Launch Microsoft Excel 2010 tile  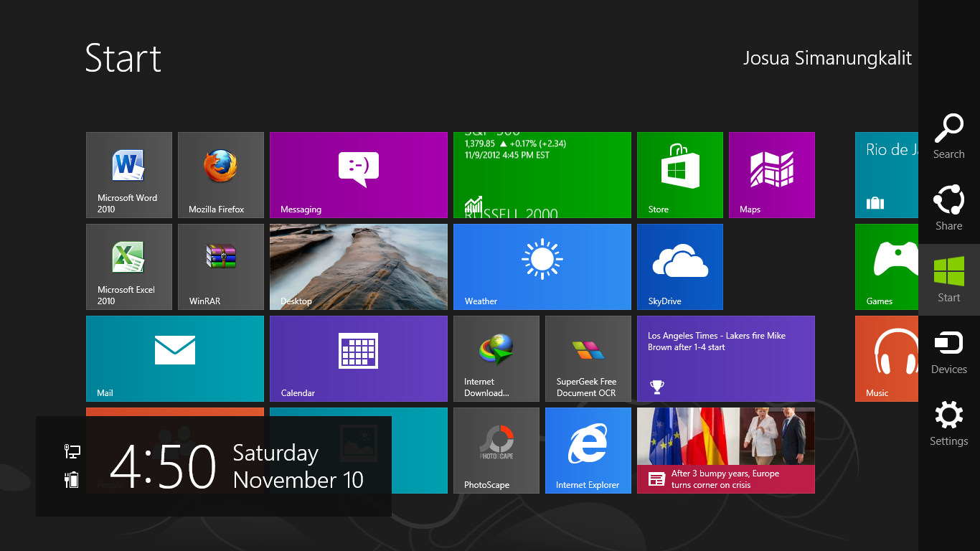[x=129, y=267]
